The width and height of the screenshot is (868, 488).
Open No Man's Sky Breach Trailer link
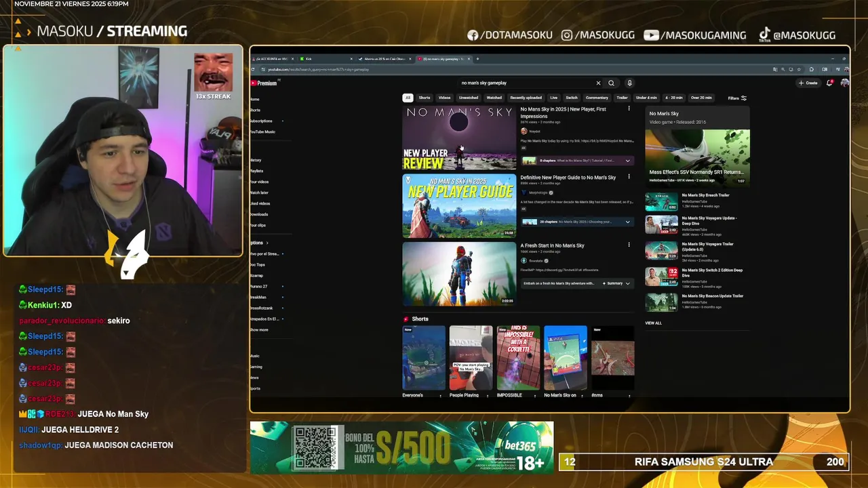(706, 195)
